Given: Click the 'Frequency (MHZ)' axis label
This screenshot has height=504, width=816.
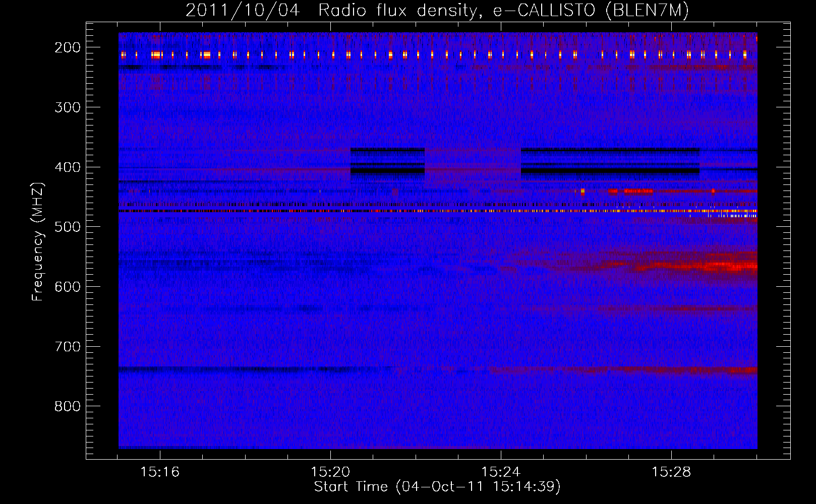Looking at the screenshot, I should pos(38,241).
